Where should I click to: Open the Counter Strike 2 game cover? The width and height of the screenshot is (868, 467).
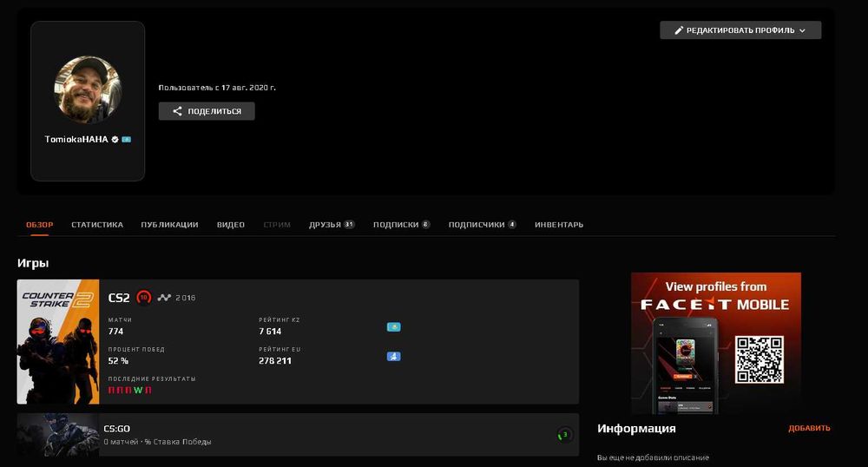(58, 341)
